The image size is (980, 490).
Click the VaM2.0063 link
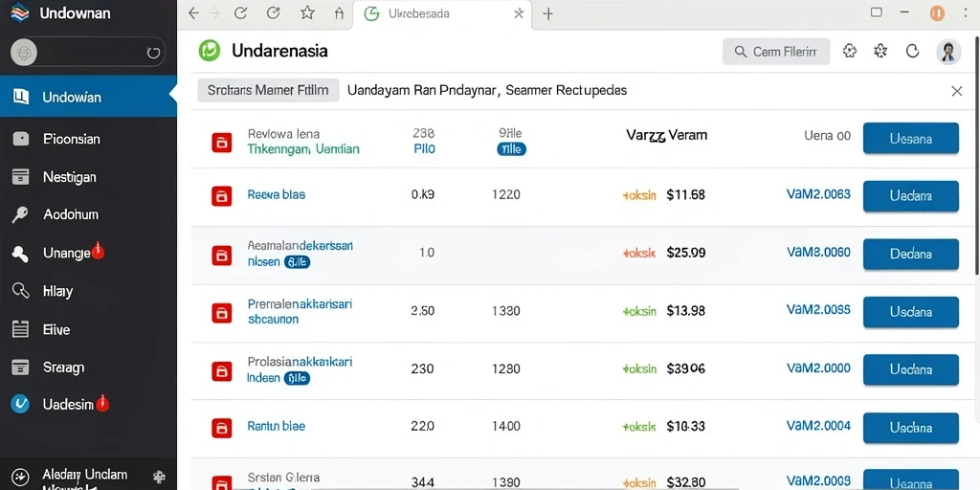pyautogui.click(x=818, y=194)
